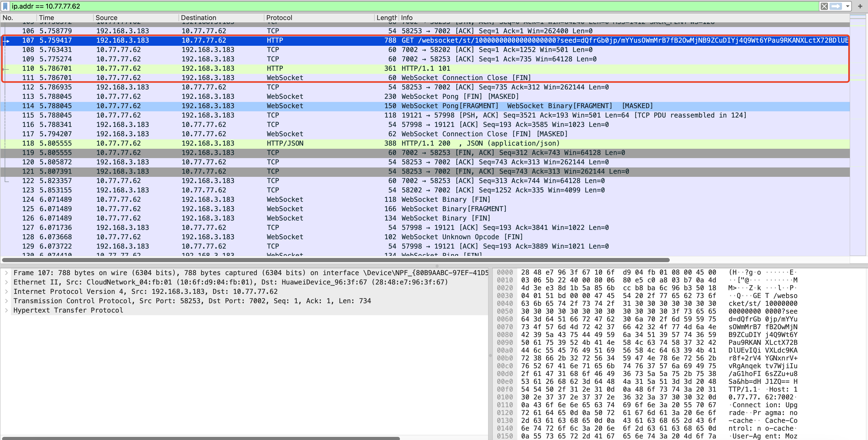868x440 pixels.
Task: Sort packets by the Source column
Action: (x=106, y=17)
